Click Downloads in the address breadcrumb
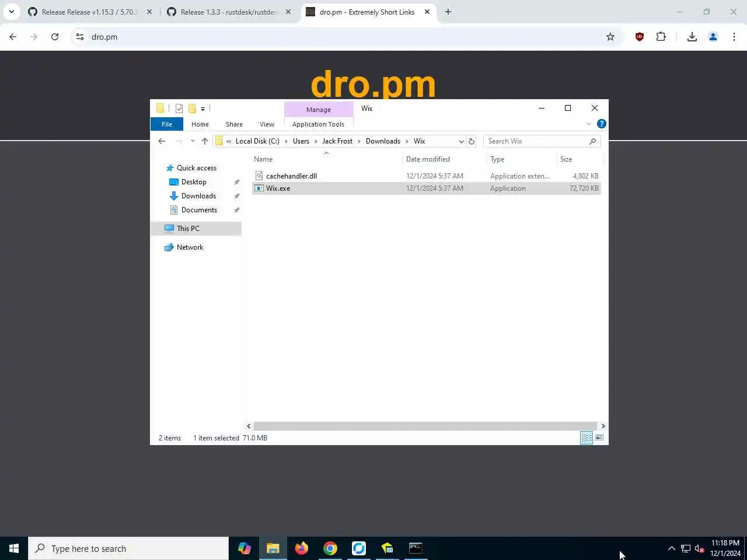The width and height of the screenshot is (747, 560). (x=383, y=141)
